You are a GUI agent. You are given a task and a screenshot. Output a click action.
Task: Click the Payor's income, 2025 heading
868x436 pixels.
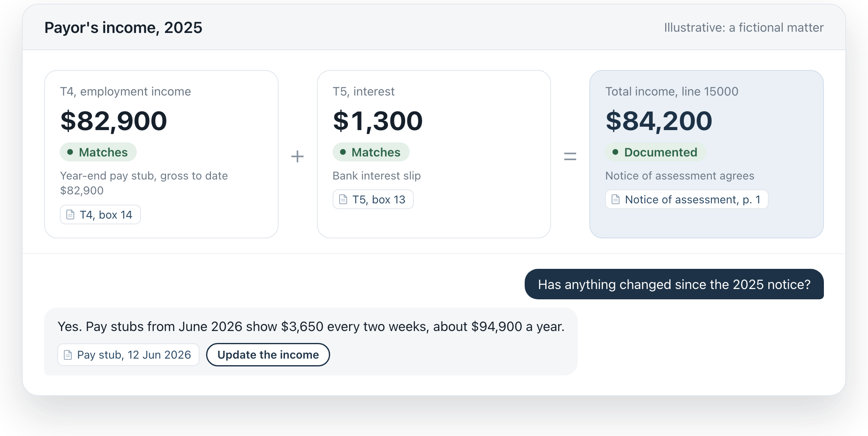tap(123, 28)
